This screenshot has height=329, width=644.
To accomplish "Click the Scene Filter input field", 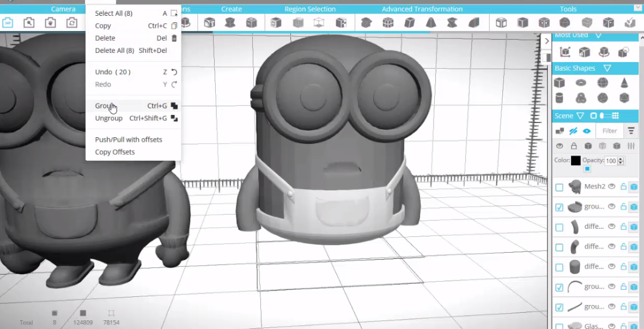I will click(x=610, y=131).
